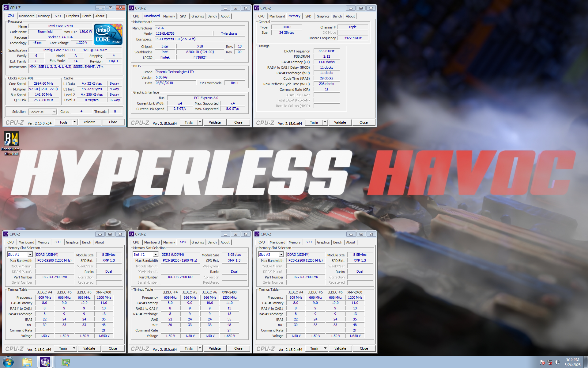Click Validate in Slot #1 SPD window
The width and height of the screenshot is (588, 368).
[x=89, y=348]
